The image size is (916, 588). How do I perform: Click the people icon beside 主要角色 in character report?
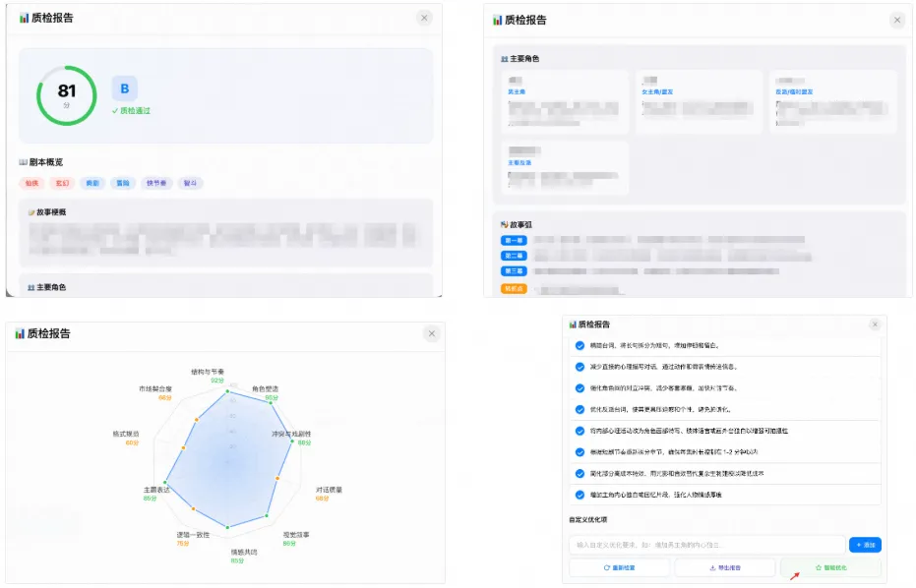click(x=505, y=59)
